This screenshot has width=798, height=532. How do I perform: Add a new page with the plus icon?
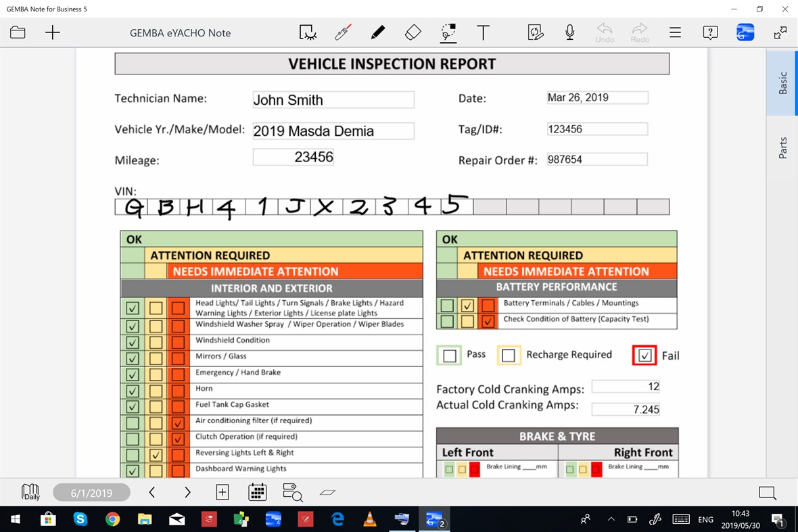222,492
